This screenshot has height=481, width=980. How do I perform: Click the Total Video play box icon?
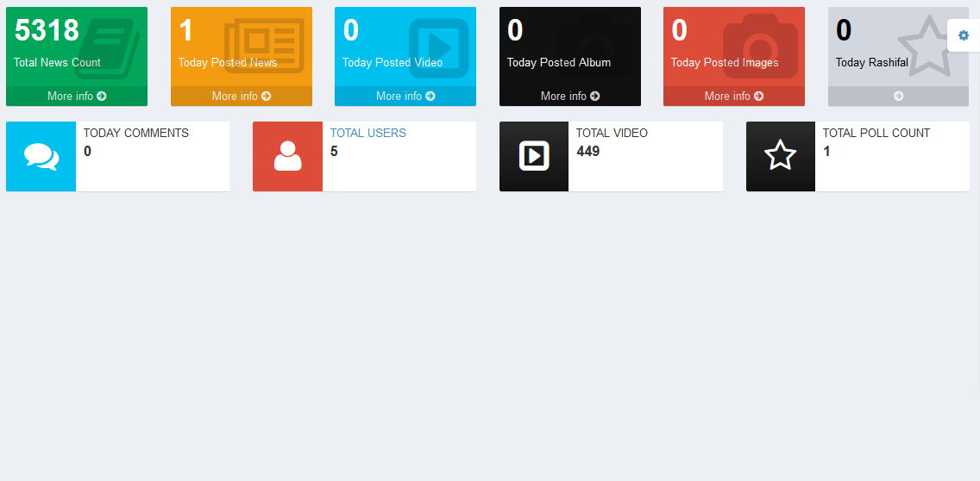[534, 156]
